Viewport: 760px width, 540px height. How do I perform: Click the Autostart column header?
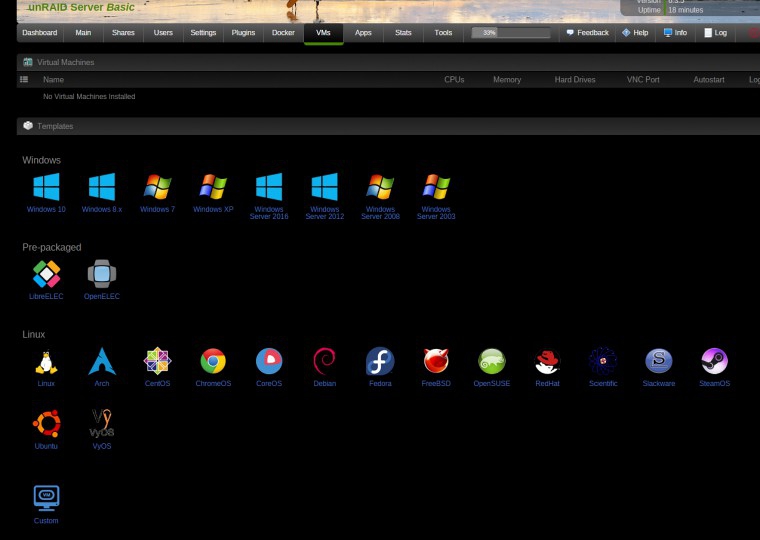[709, 79]
